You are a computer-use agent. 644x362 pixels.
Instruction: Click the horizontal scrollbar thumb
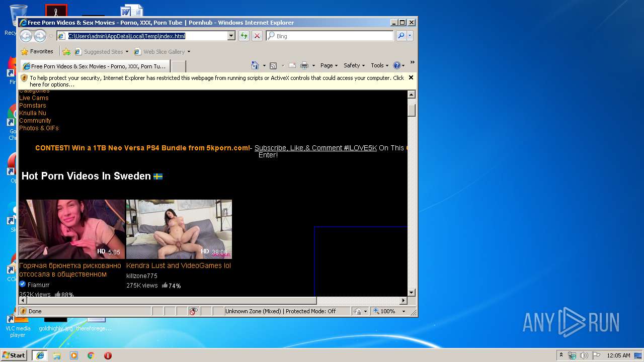pyautogui.click(x=172, y=301)
